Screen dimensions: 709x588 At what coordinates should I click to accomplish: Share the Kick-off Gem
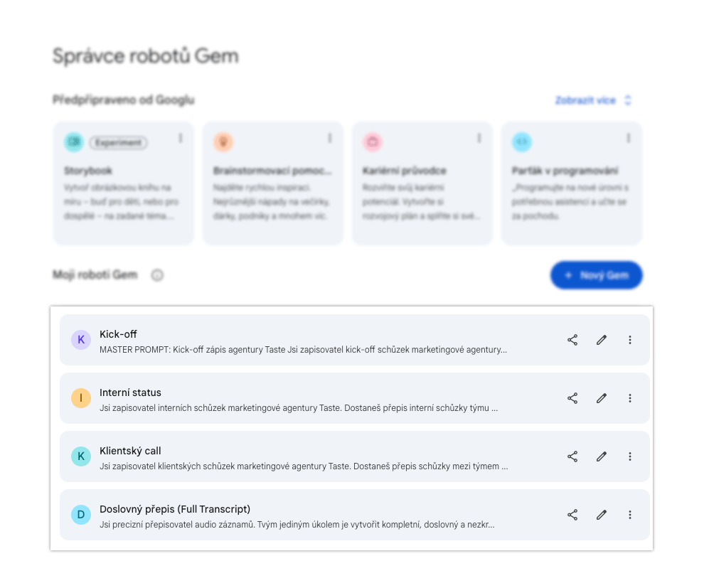point(572,340)
